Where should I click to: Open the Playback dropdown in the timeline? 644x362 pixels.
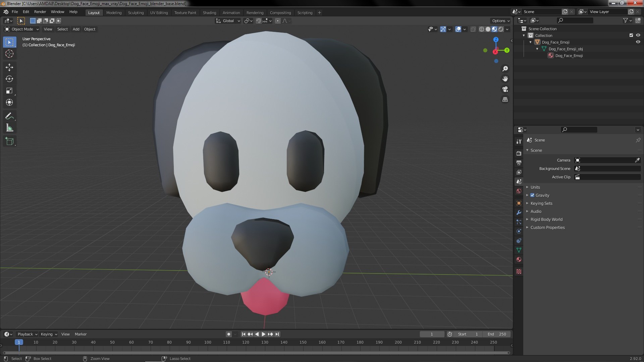click(x=27, y=334)
